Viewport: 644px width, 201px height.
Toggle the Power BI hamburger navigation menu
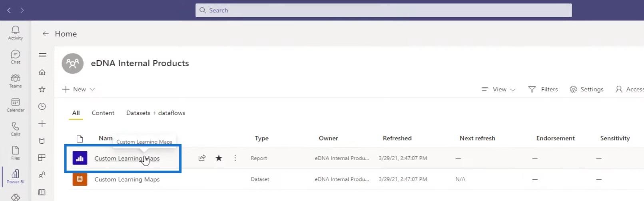42,55
